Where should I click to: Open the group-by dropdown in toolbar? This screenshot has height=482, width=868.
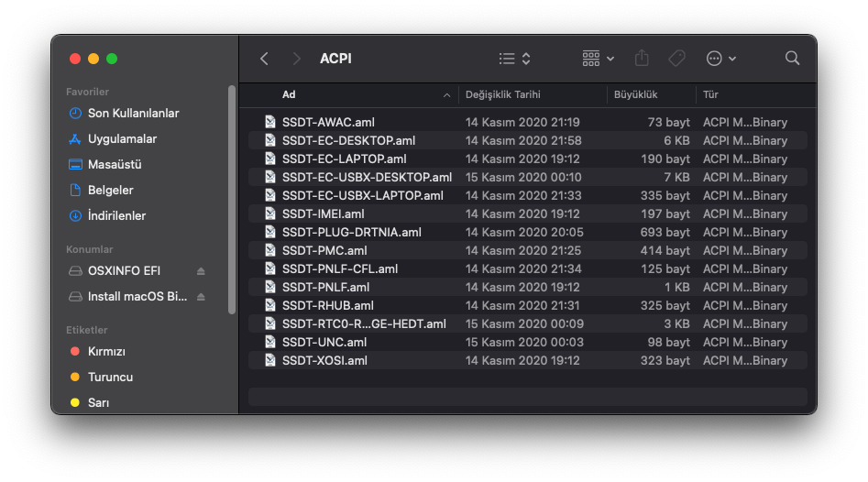tap(598, 59)
